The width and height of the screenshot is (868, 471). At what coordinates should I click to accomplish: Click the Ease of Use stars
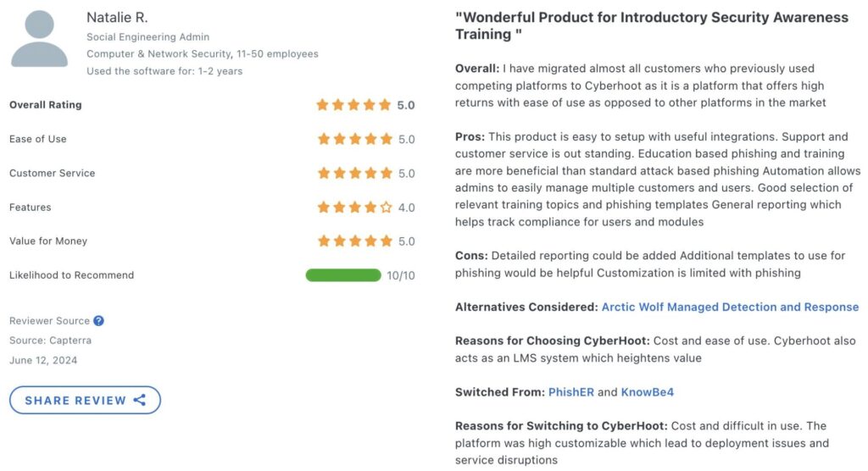tap(355, 139)
